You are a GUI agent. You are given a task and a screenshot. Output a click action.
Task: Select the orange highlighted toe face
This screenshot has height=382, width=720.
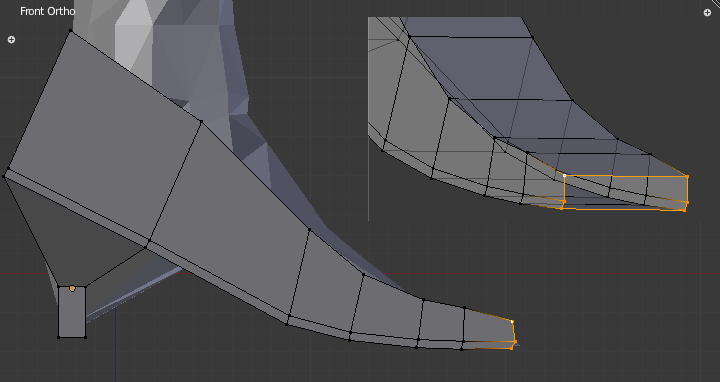pyautogui.click(x=488, y=327)
